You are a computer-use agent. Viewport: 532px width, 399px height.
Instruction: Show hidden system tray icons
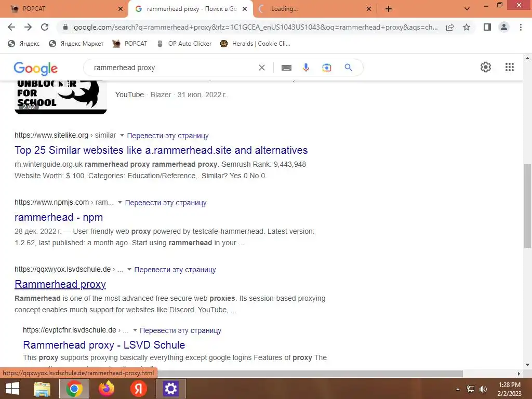click(x=458, y=389)
